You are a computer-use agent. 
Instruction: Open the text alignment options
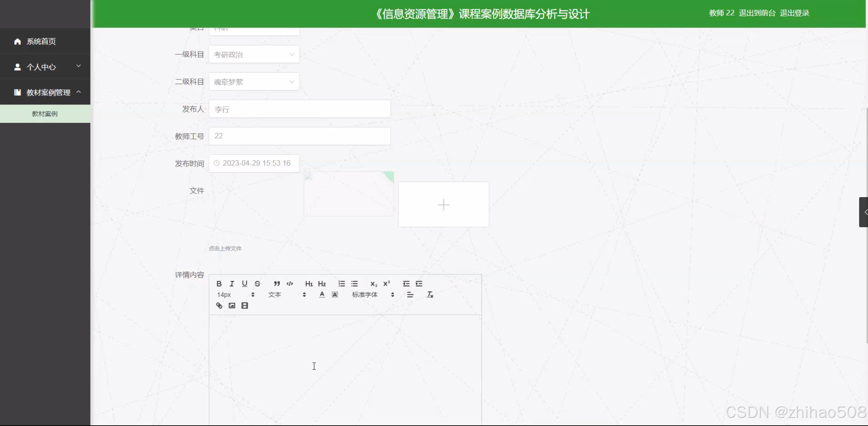point(410,294)
